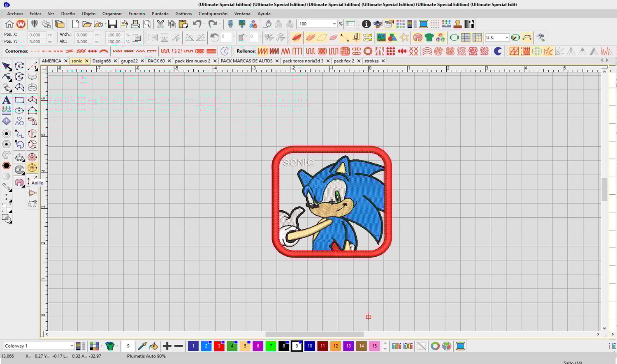
Task: Toggle hoop display
Action: coord(454,37)
